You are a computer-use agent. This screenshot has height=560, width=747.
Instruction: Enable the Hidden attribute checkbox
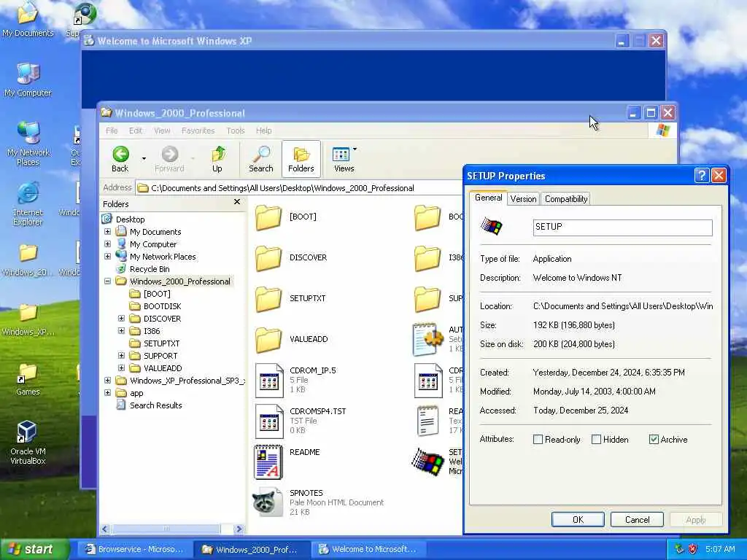(596, 440)
